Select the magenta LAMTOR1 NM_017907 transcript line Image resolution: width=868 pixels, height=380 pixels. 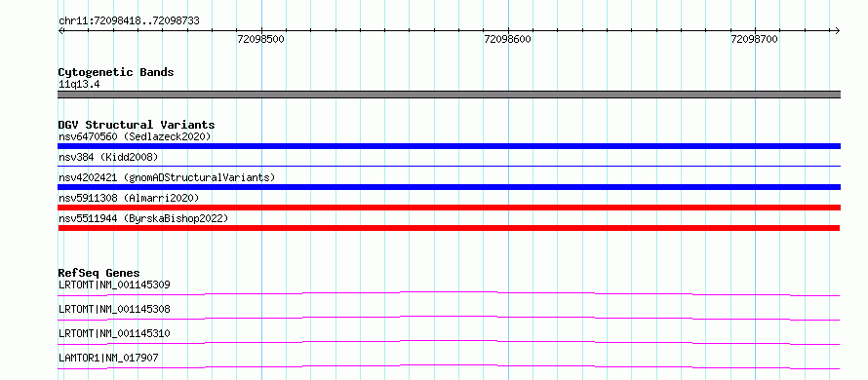(x=449, y=366)
